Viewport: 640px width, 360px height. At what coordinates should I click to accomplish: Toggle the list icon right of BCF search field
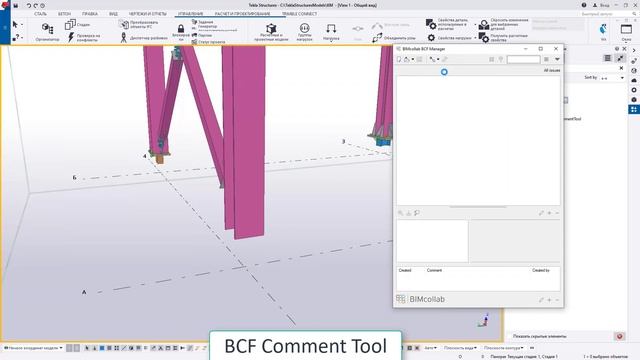pyautogui.click(x=546, y=59)
